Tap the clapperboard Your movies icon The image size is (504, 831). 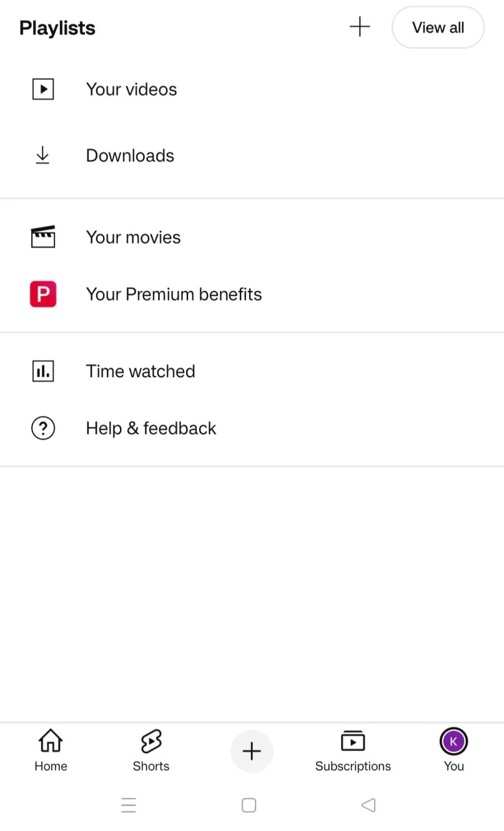(43, 237)
